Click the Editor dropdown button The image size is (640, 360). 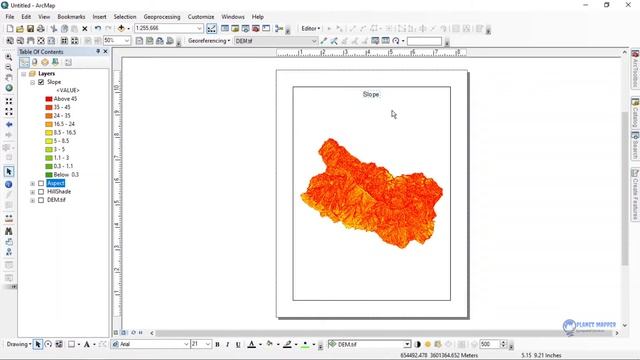click(310, 29)
